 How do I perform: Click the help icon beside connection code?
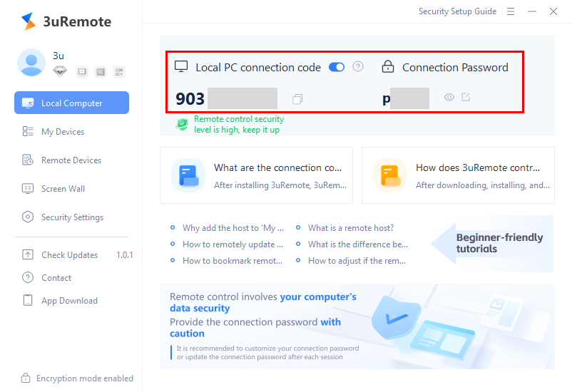[x=358, y=67]
